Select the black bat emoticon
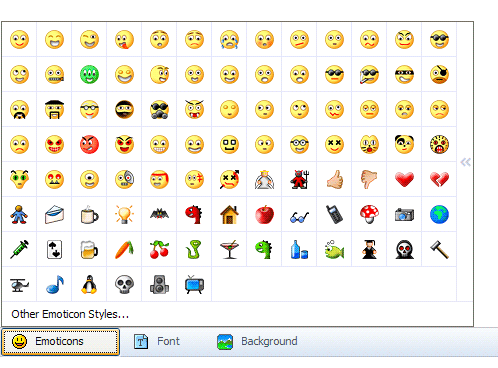 point(159,214)
